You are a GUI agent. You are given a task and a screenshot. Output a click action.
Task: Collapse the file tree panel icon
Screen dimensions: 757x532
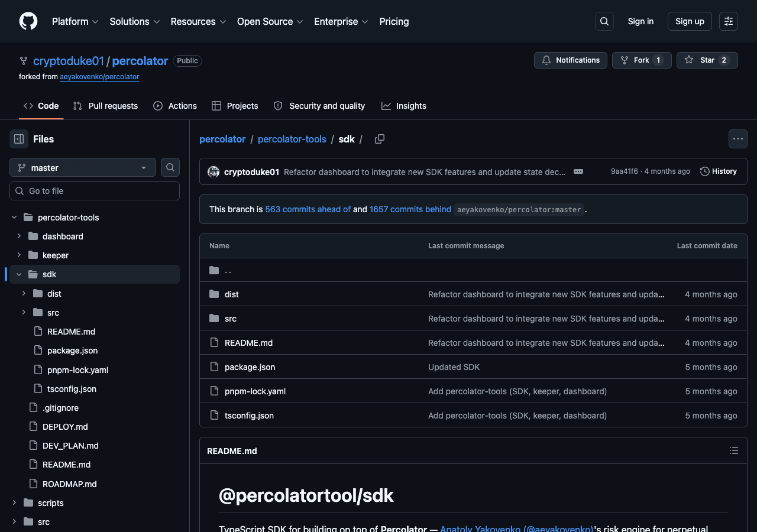[19, 139]
